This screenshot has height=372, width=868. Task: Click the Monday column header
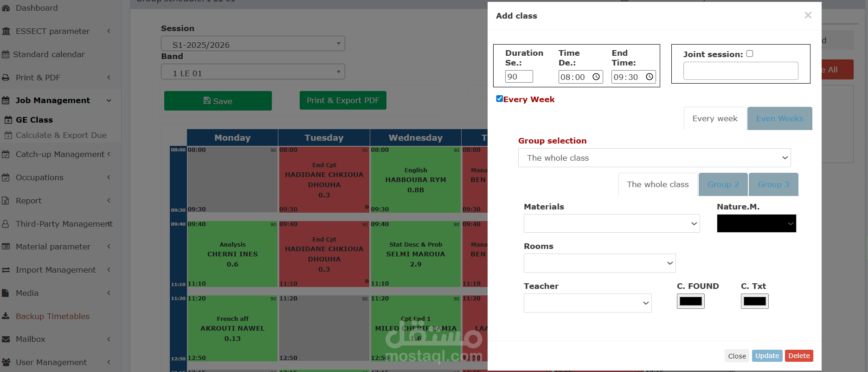[x=232, y=137]
